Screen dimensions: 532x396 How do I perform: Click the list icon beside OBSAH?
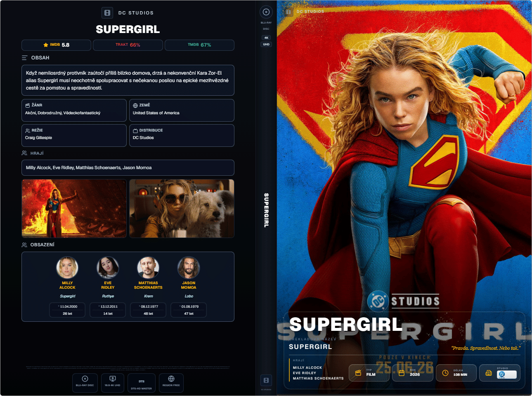click(25, 58)
